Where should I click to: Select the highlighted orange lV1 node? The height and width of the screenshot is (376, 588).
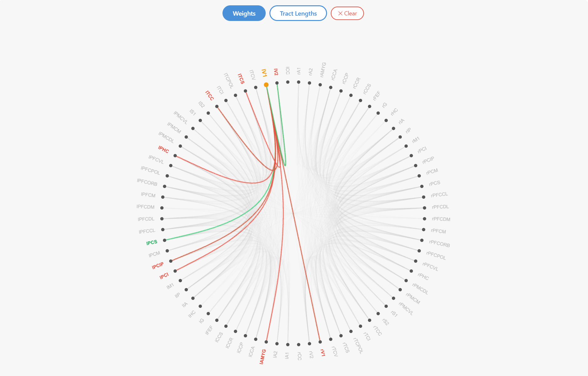tap(266, 85)
